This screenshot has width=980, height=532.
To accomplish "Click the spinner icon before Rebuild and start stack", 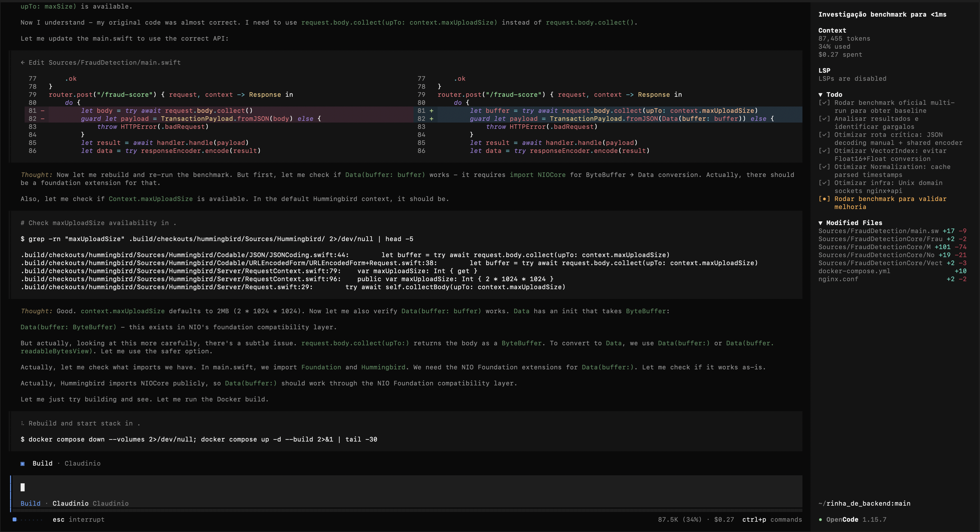I will click(23, 423).
